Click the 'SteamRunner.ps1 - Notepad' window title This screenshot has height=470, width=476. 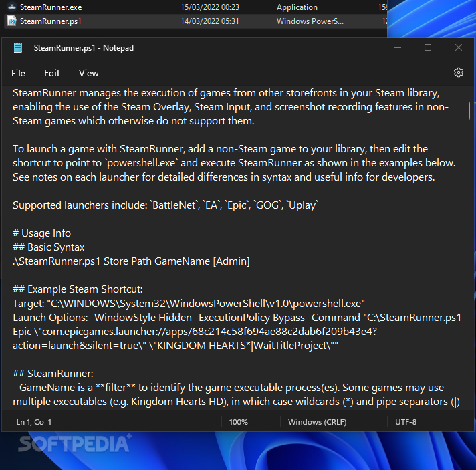click(84, 48)
